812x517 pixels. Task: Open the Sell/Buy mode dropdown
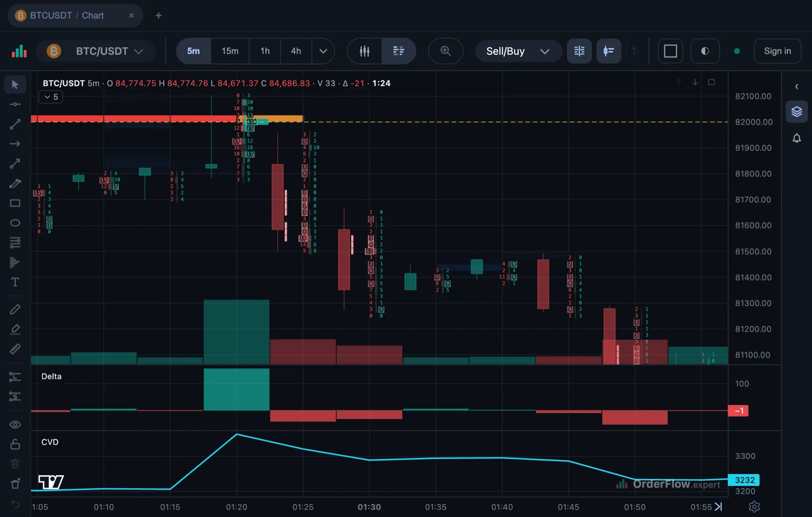[x=518, y=51]
